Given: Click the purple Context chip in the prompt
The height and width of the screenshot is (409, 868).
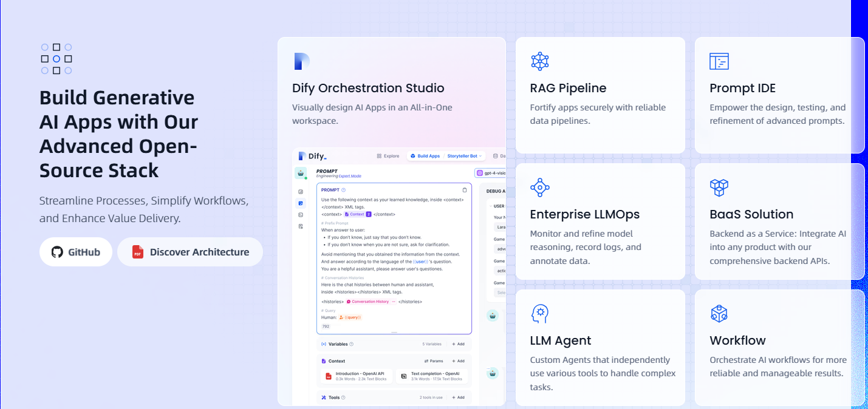Looking at the screenshot, I should [x=357, y=214].
